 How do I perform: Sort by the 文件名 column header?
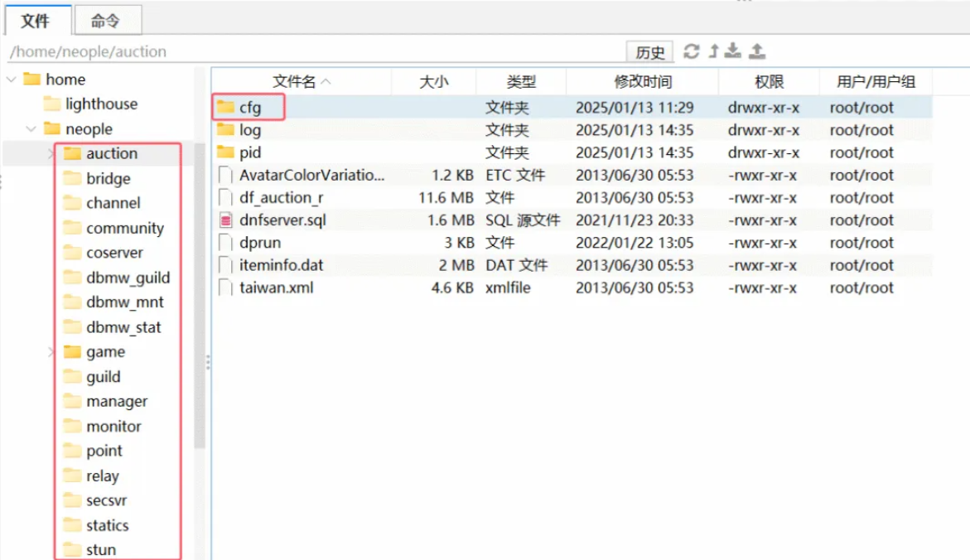coord(301,81)
